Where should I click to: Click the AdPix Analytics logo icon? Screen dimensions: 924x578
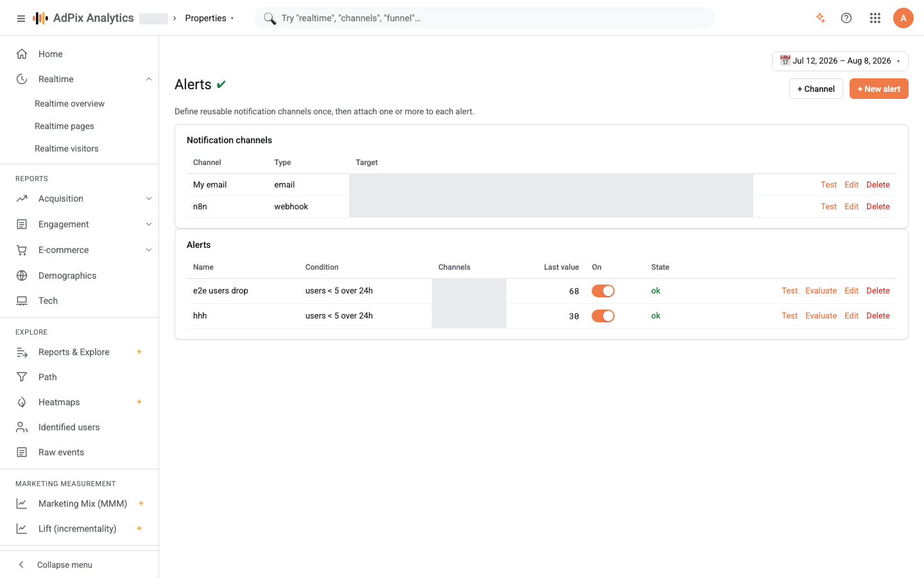click(40, 18)
